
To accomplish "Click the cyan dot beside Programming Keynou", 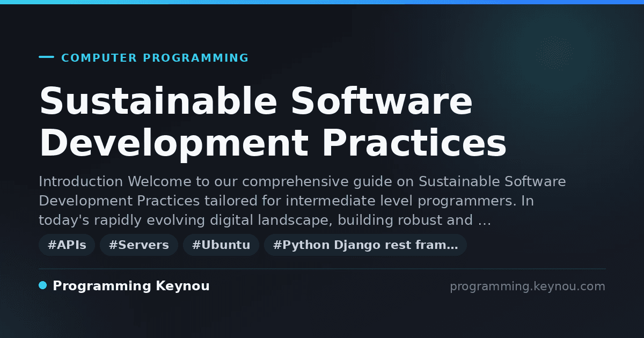I will point(43,285).
